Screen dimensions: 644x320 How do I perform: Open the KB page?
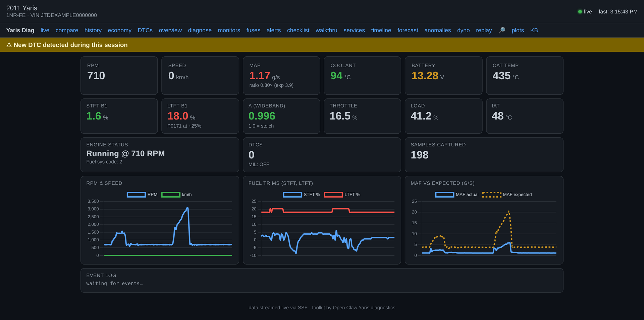(534, 30)
